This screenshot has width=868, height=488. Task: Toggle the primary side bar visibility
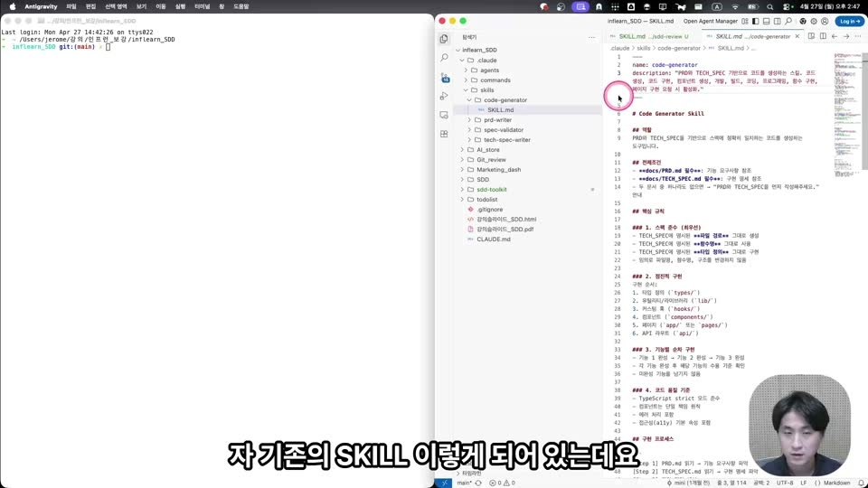[755, 21]
